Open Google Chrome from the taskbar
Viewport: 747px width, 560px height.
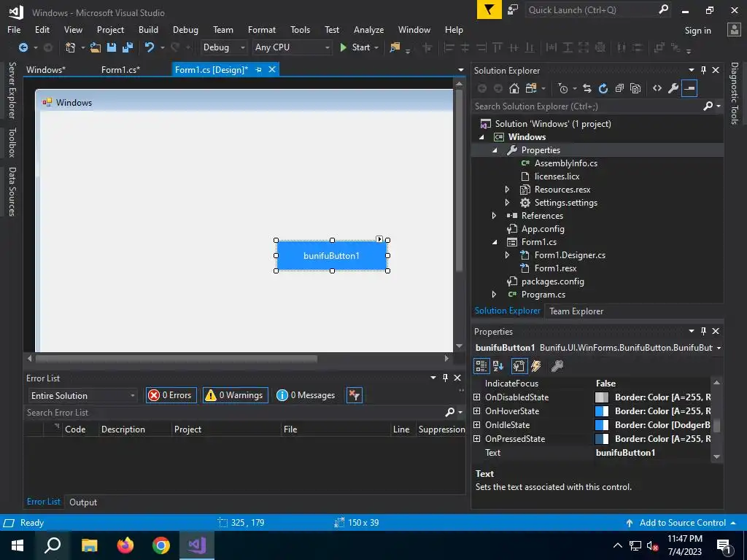pyautogui.click(x=161, y=545)
